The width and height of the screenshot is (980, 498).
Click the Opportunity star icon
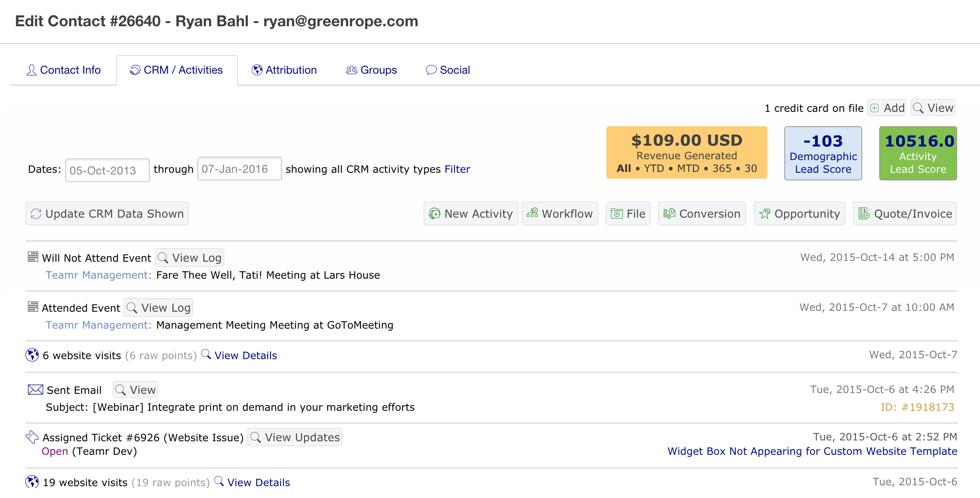tap(765, 213)
